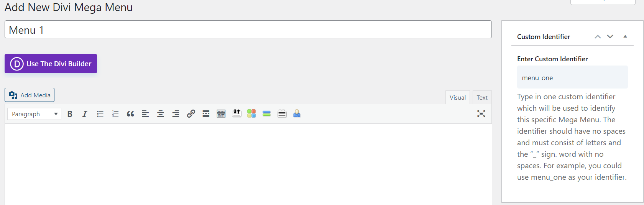644x205 pixels.
Task: Insert a numbered list
Action: pyautogui.click(x=115, y=114)
